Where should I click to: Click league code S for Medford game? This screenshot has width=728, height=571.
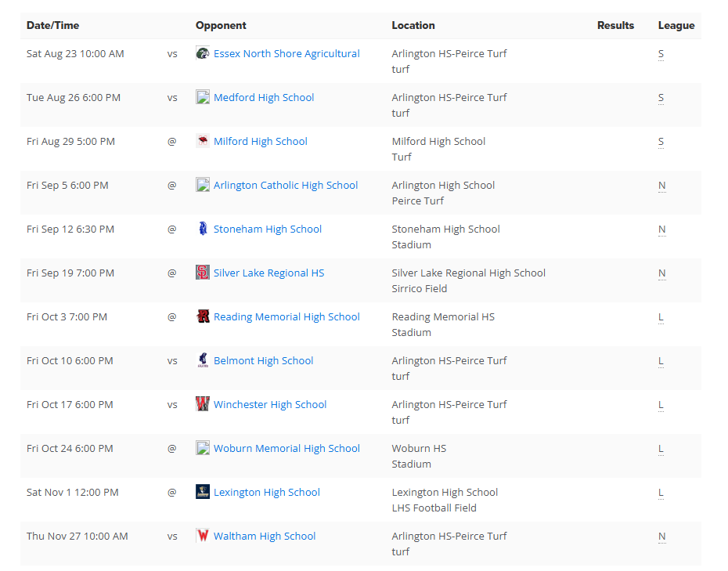(661, 98)
